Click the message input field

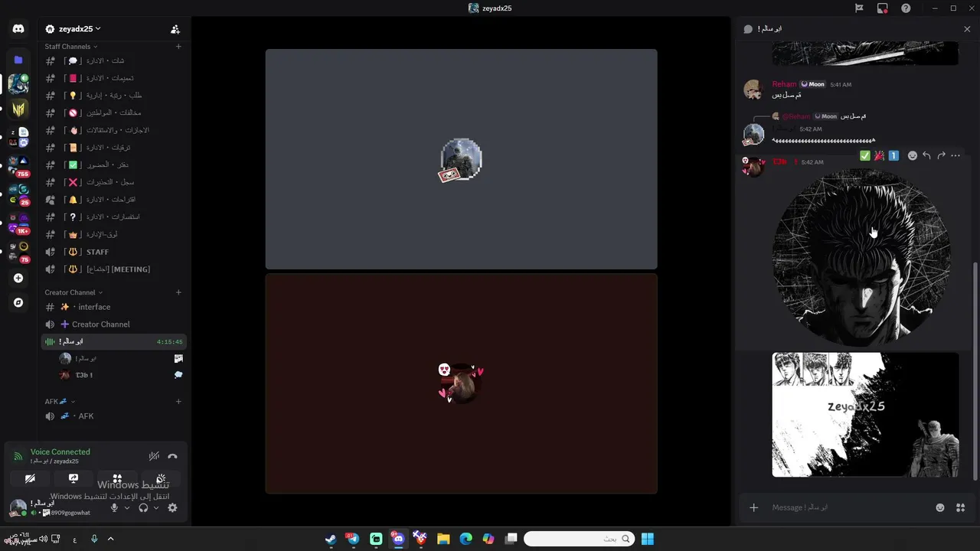(850, 507)
